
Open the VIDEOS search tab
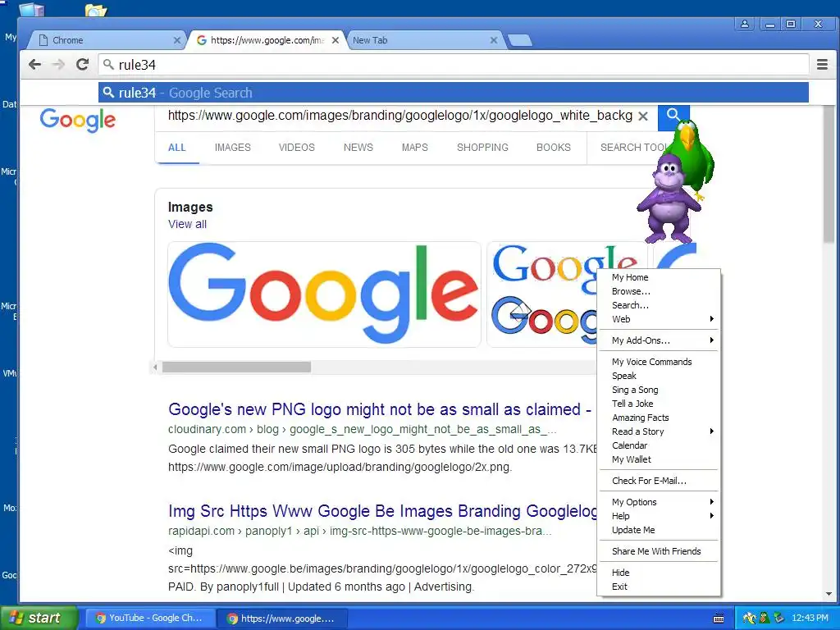coord(296,148)
